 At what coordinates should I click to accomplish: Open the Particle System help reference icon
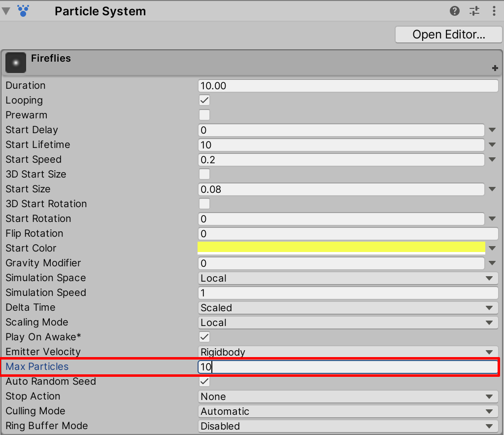coord(455,11)
